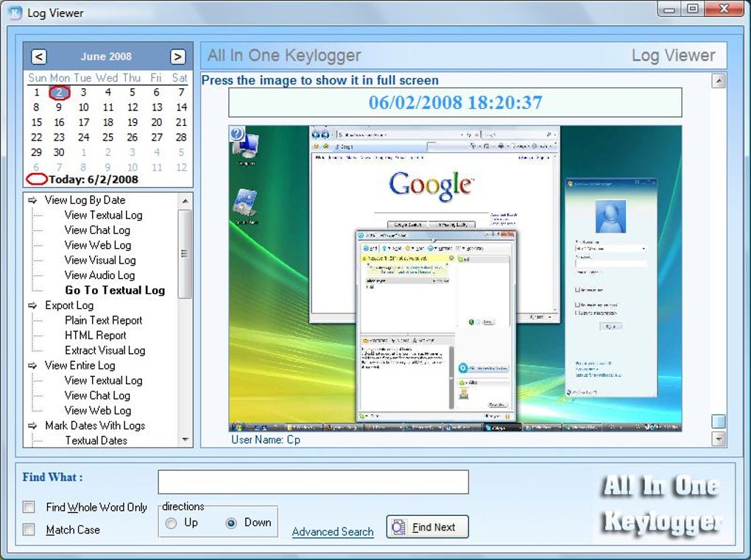The image size is (751, 560).
Task: Click the Find Next magnifier icon
Action: (398, 527)
